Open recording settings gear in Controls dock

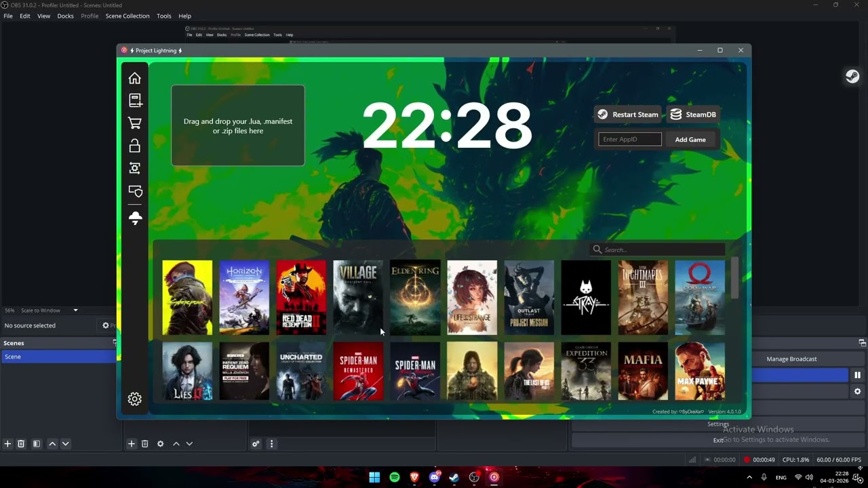coord(857,392)
